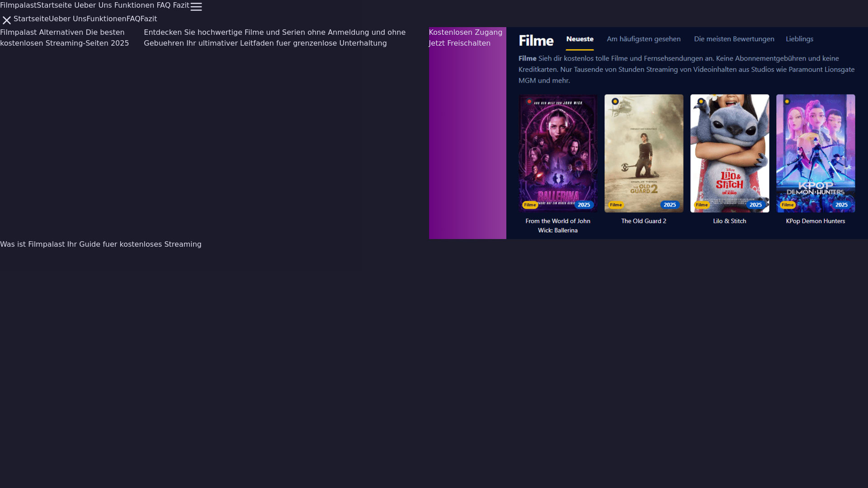This screenshot has height=488, width=868.
Task: Choose Fazit in the second menu row
Action: [149, 19]
